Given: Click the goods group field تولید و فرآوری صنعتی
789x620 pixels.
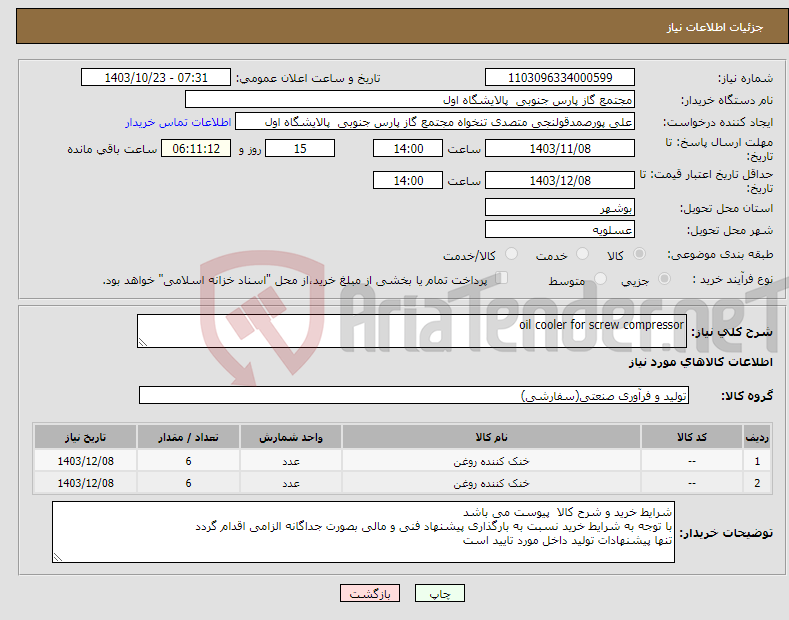Looking at the screenshot, I should point(414,396).
